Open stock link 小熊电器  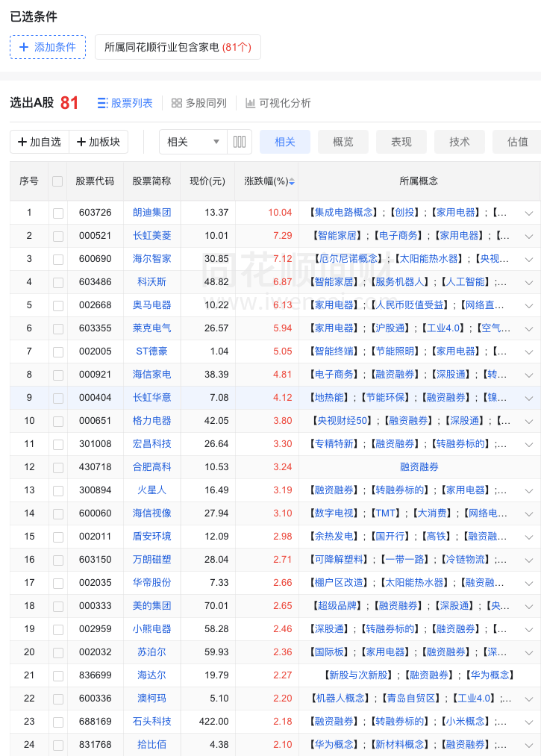click(152, 628)
